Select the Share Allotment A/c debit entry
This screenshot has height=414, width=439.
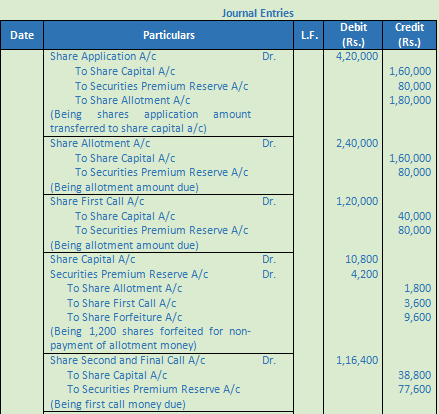[100, 143]
